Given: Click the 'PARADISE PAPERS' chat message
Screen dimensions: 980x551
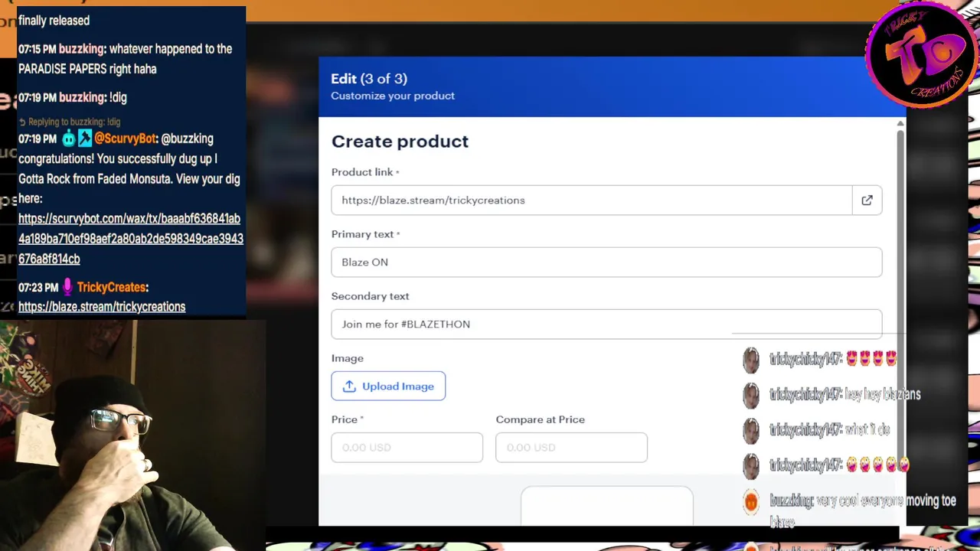Looking at the screenshot, I should point(125,59).
